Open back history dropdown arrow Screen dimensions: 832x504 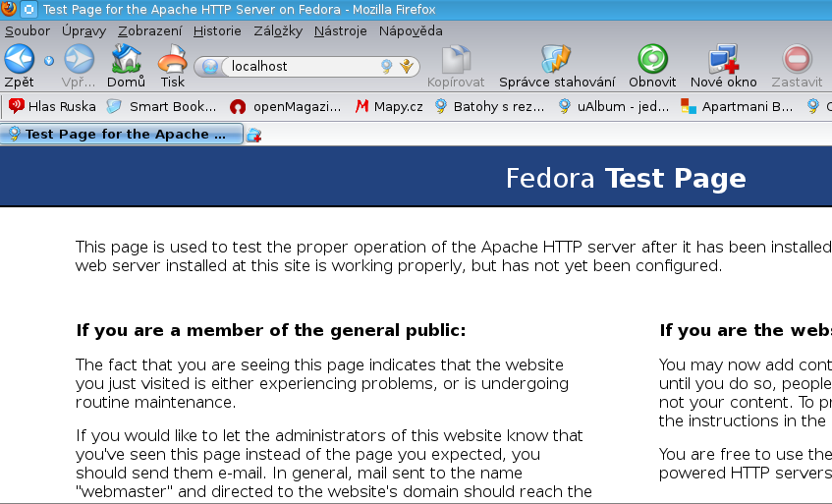point(49,61)
